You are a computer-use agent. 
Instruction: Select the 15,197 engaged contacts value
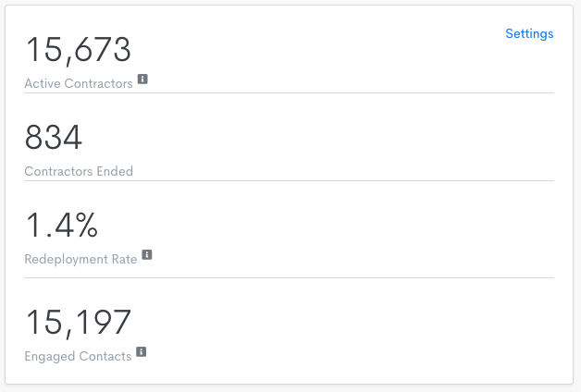click(x=78, y=323)
